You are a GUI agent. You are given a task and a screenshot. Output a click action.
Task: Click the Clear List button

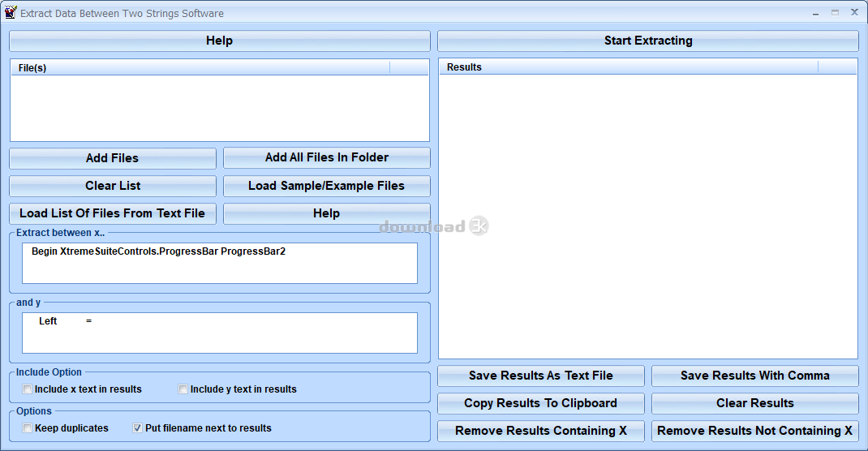(x=113, y=186)
